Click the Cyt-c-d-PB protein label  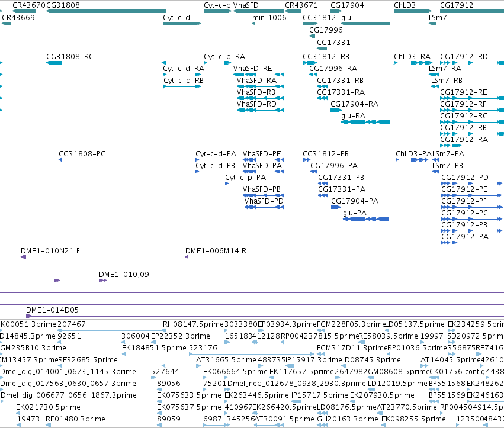215,166
